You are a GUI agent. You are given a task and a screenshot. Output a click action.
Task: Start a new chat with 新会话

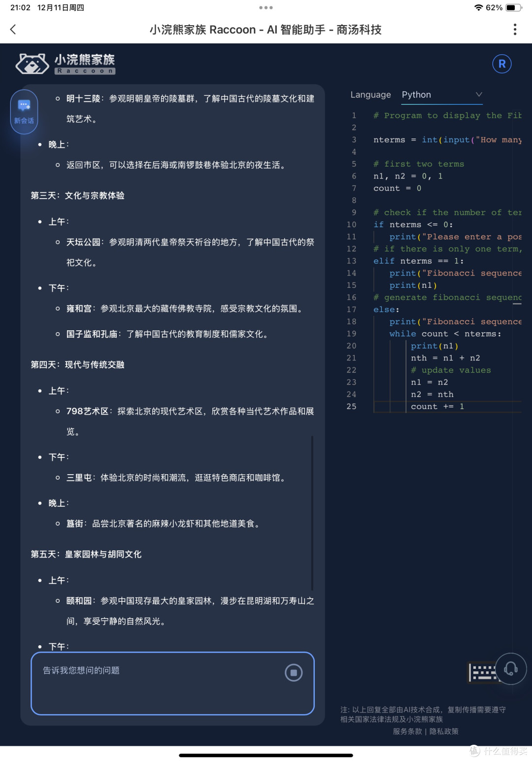[24, 112]
